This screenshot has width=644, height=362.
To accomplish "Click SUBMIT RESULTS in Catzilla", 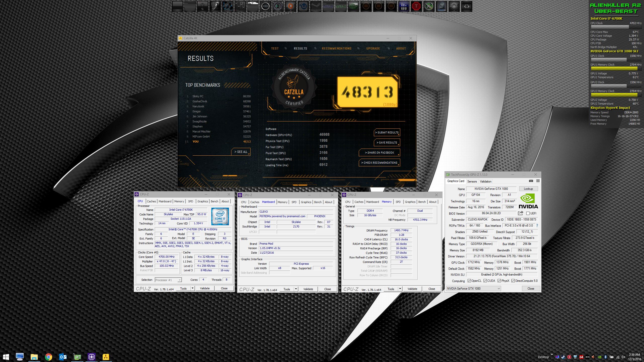I will coord(387,132).
